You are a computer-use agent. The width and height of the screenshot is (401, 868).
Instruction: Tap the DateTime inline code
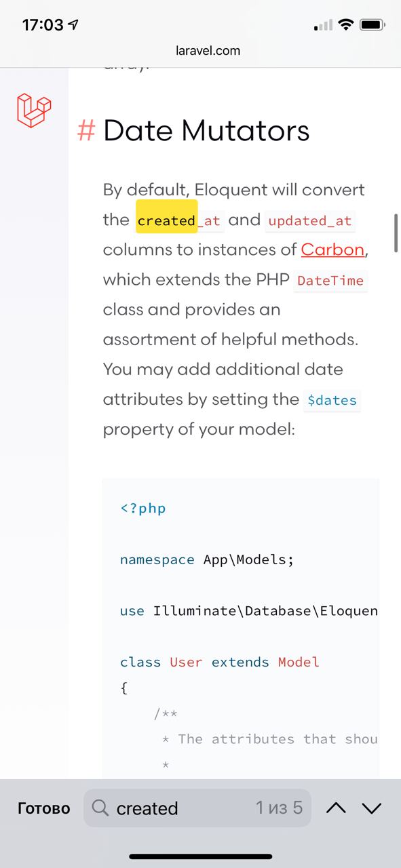click(x=330, y=280)
